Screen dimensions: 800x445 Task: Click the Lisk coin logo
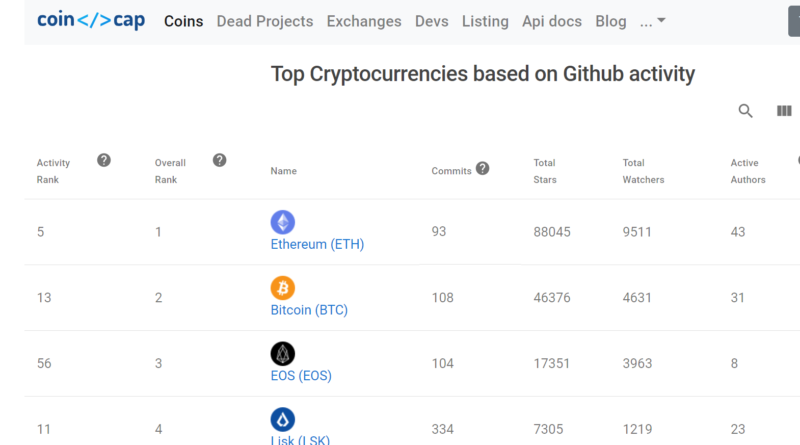(x=283, y=419)
